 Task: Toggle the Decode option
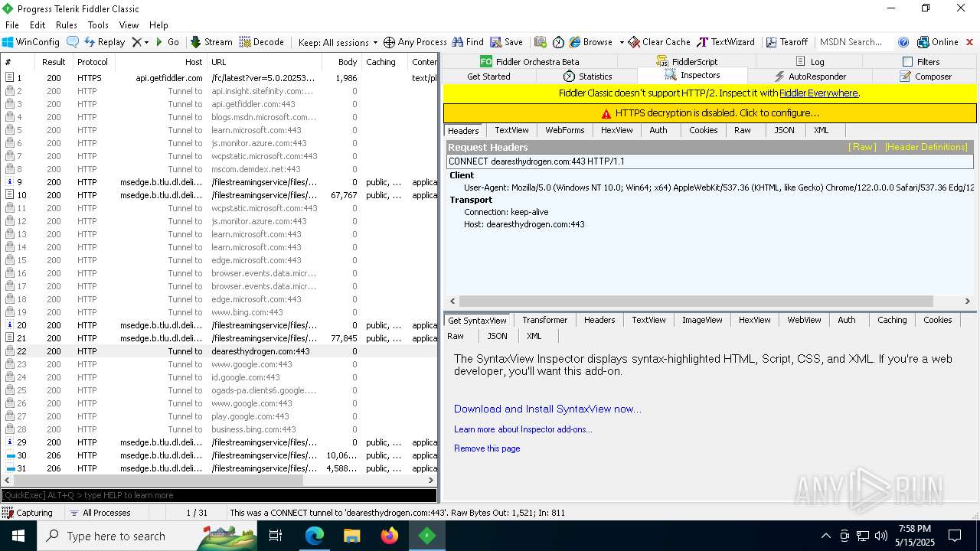point(262,42)
